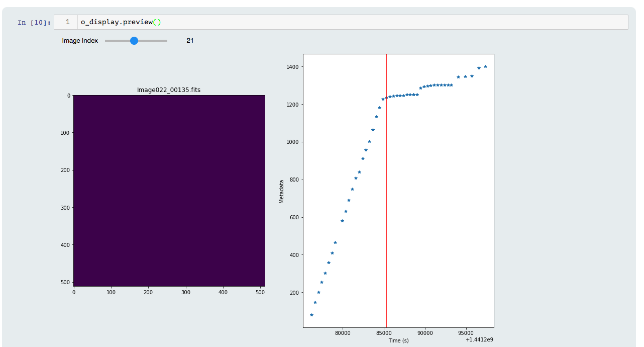Click the "Metadata" y-axis label
Image resolution: width=644 pixels, height=347 pixels.
(x=281, y=192)
